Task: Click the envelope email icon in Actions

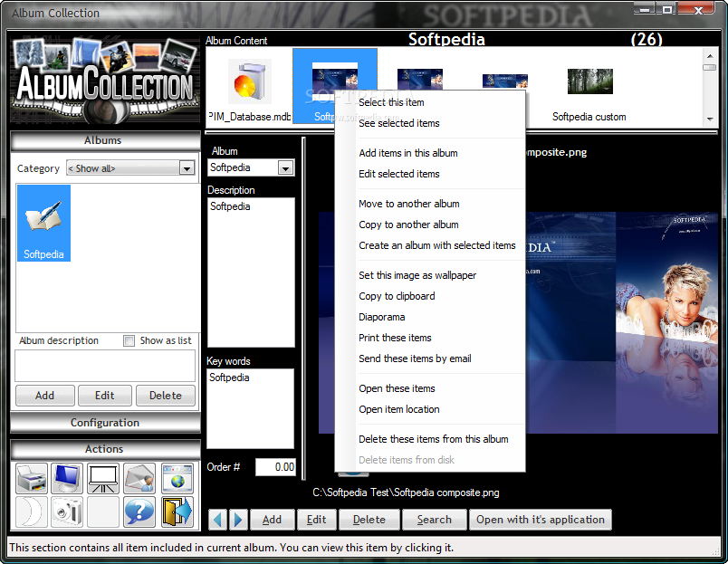Action: point(139,478)
